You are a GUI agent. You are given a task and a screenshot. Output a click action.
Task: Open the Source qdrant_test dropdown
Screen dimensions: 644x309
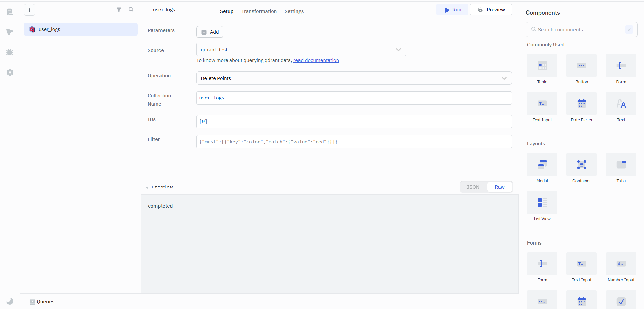click(x=301, y=50)
